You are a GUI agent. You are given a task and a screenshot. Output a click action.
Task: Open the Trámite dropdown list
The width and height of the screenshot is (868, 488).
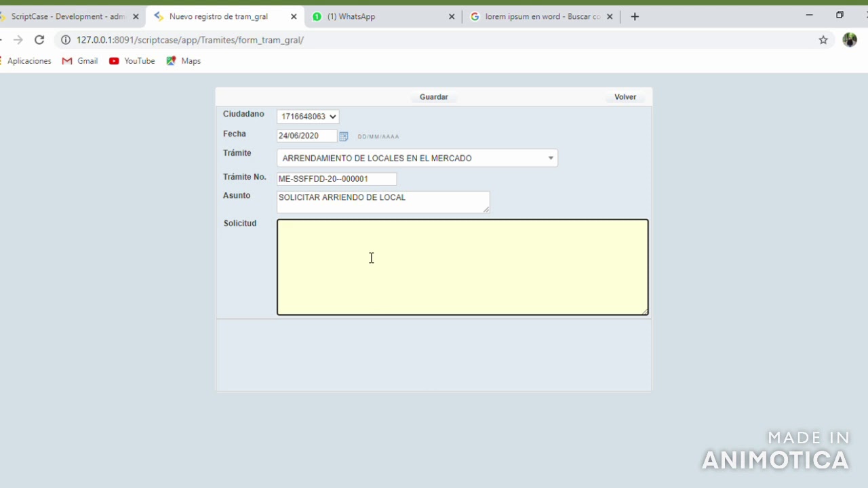point(417,158)
